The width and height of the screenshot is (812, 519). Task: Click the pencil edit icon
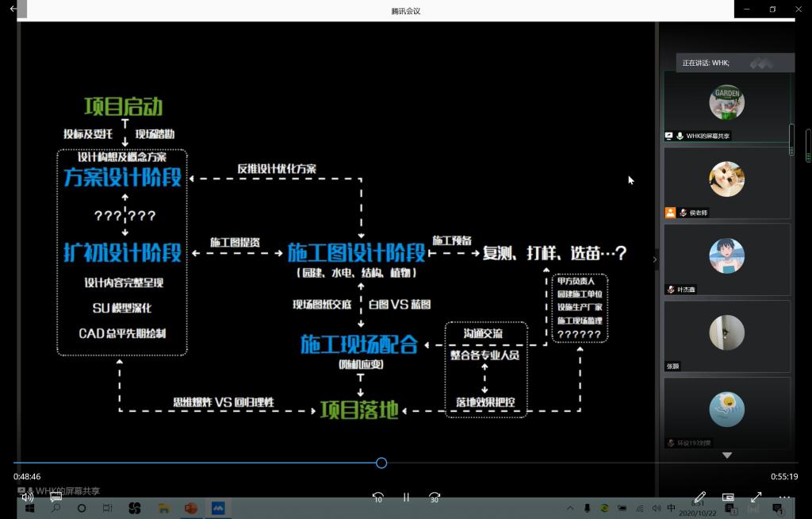[x=699, y=498]
